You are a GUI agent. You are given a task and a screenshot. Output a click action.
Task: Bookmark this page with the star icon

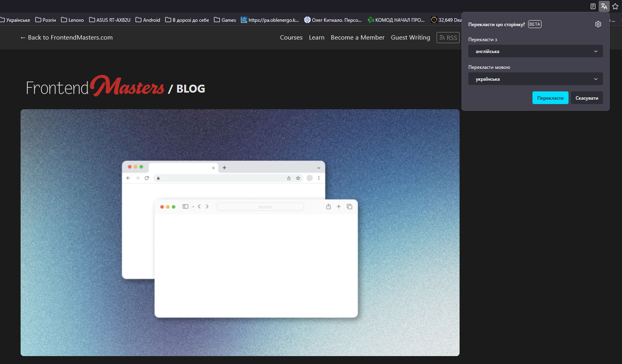[615, 6]
